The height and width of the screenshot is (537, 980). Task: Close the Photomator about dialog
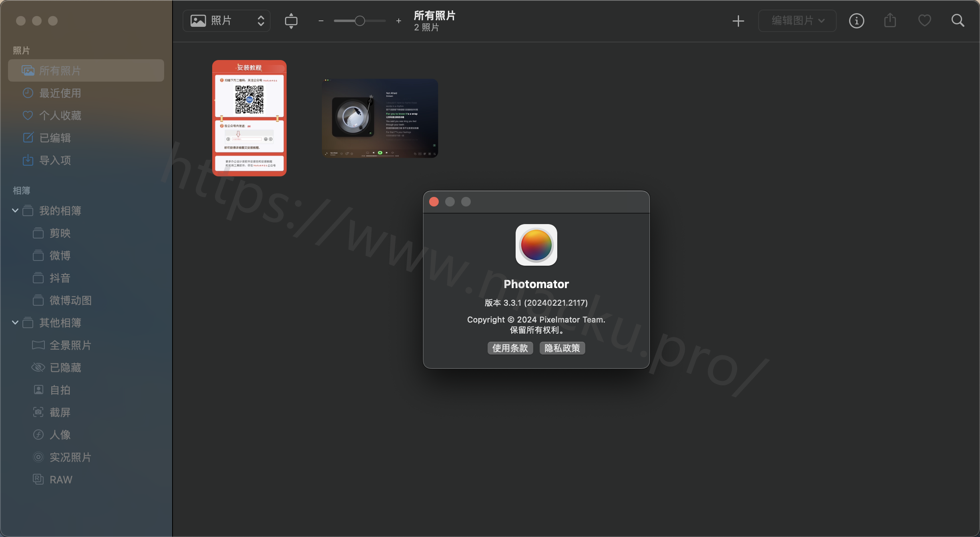434,202
